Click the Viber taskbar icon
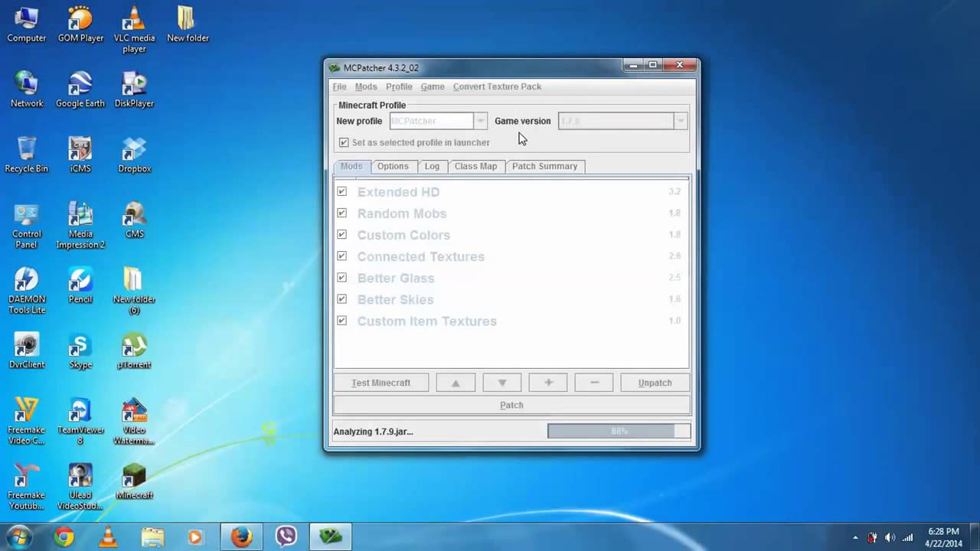This screenshot has width=980, height=551. point(286,536)
